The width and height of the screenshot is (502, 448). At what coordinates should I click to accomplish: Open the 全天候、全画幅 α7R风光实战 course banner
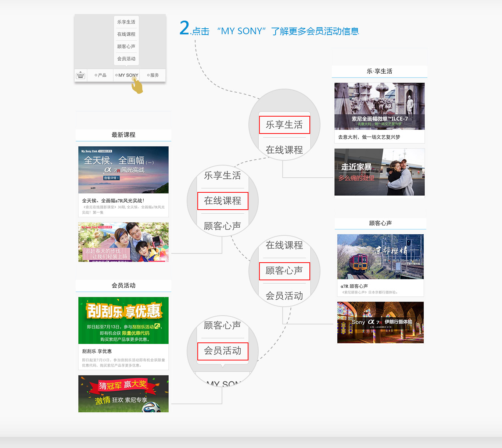tap(123, 170)
